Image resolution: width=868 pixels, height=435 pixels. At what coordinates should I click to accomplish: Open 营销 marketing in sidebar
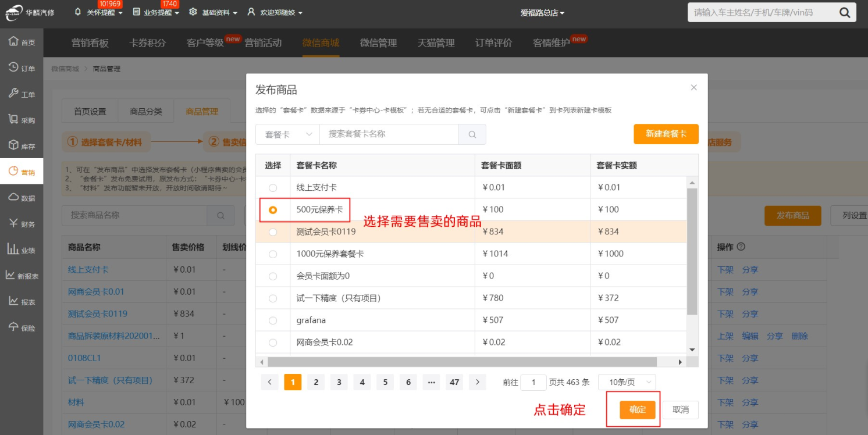point(22,172)
